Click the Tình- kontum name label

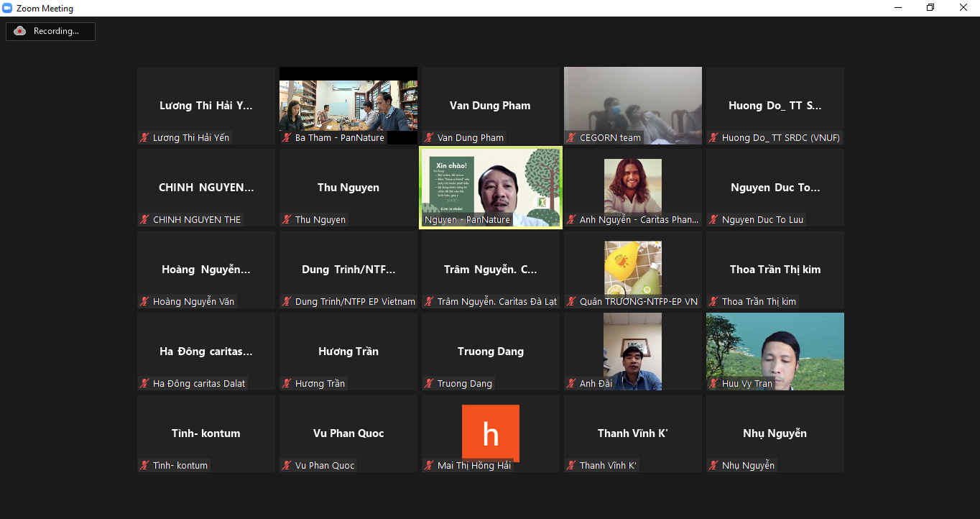(x=180, y=465)
